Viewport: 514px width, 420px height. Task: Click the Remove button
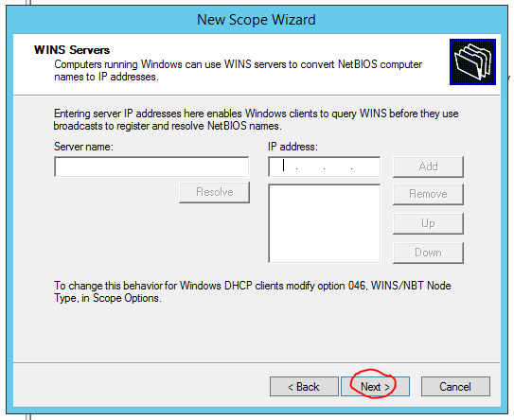point(428,194)
